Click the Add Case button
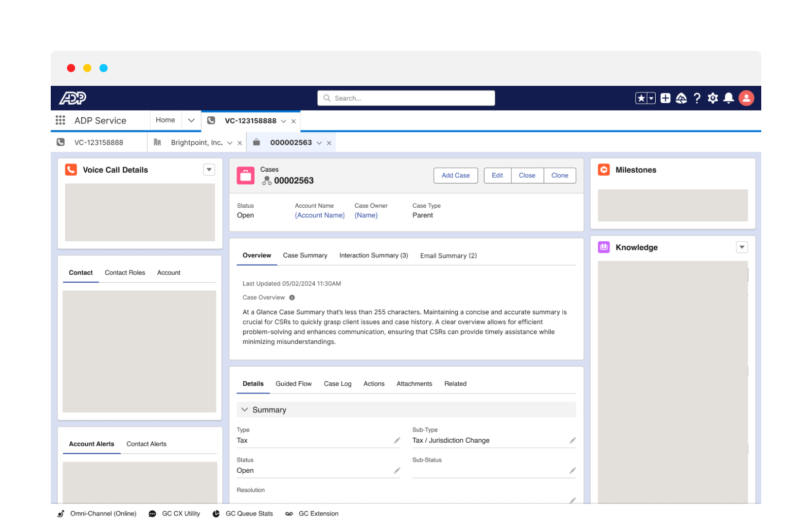 coord(455,176)
